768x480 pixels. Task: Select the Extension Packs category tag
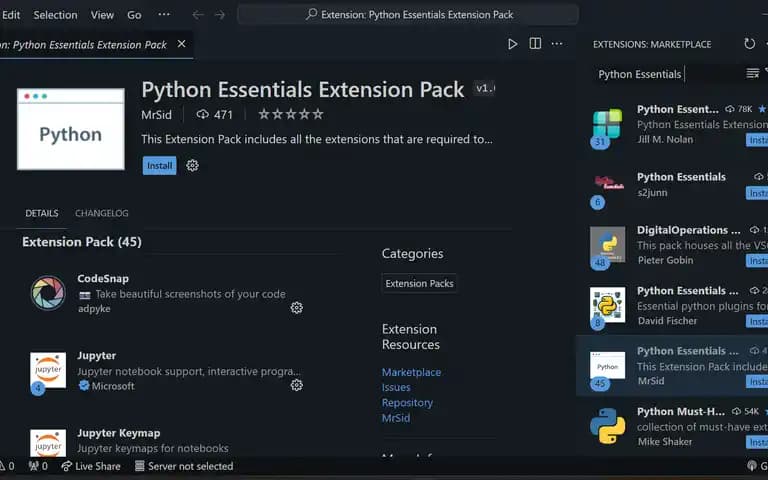coord(419,283)
